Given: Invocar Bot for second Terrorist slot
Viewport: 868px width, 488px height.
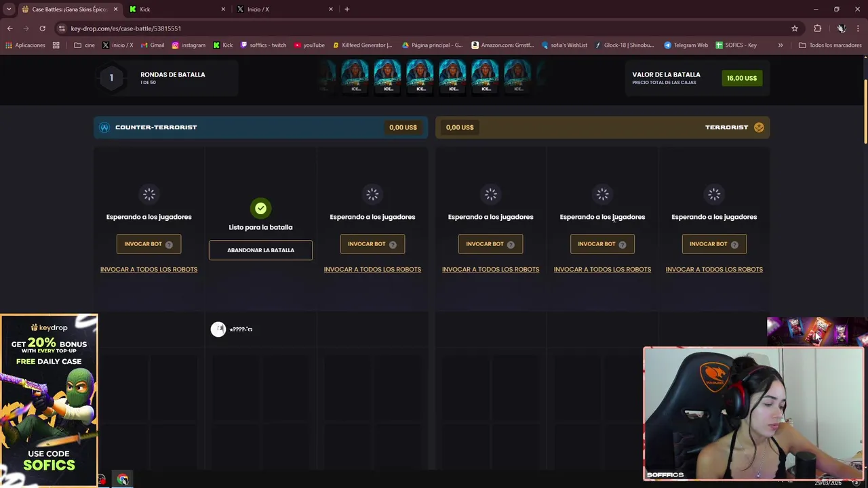Looking at the screenshot, I should coord(602,244).
